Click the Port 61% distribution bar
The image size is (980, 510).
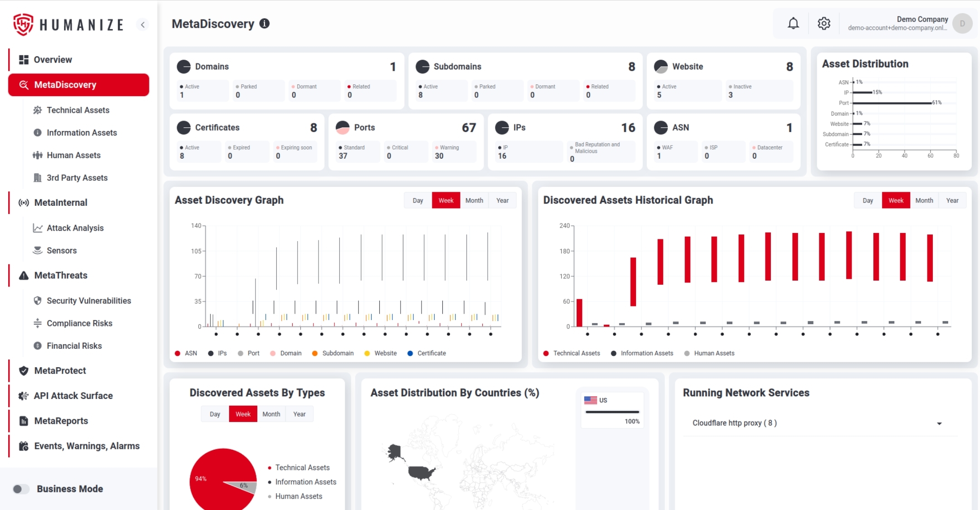click(892, 103)
